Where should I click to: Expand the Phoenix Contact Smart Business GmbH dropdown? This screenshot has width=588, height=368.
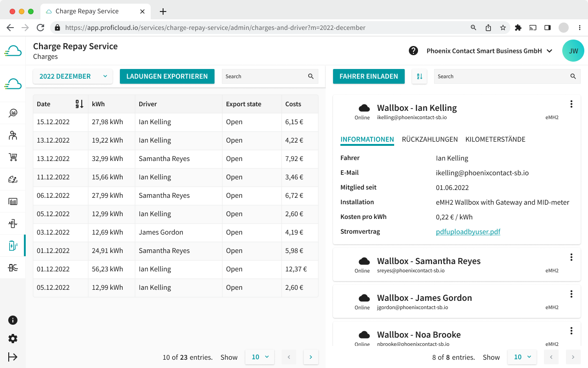[x=489, y=51]
